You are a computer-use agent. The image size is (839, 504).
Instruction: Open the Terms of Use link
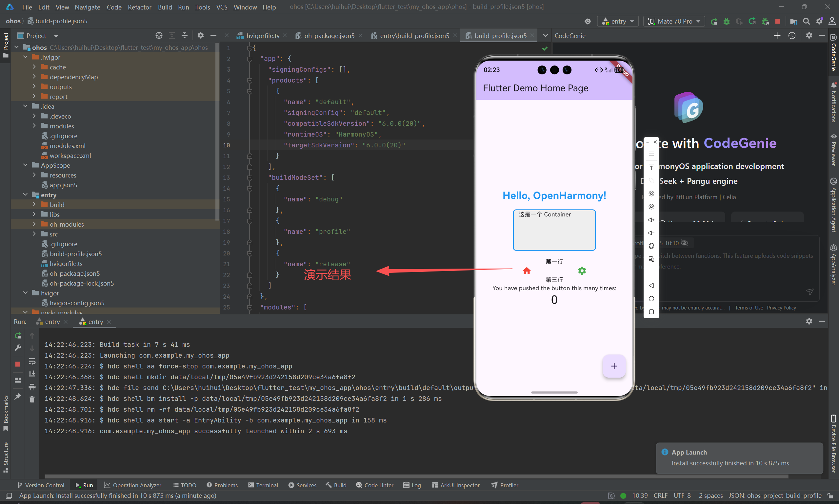[749, 308]
